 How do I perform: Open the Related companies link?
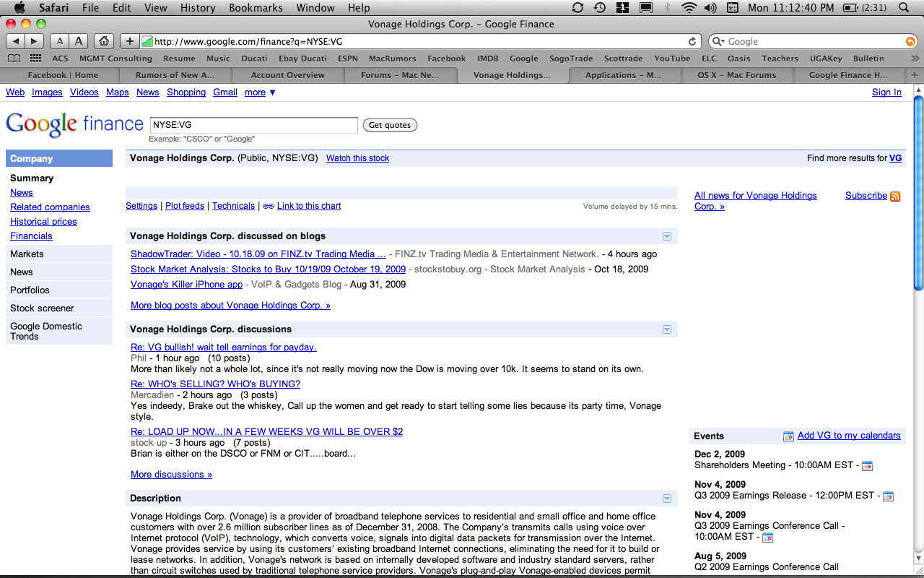click(x=50, y=207)
